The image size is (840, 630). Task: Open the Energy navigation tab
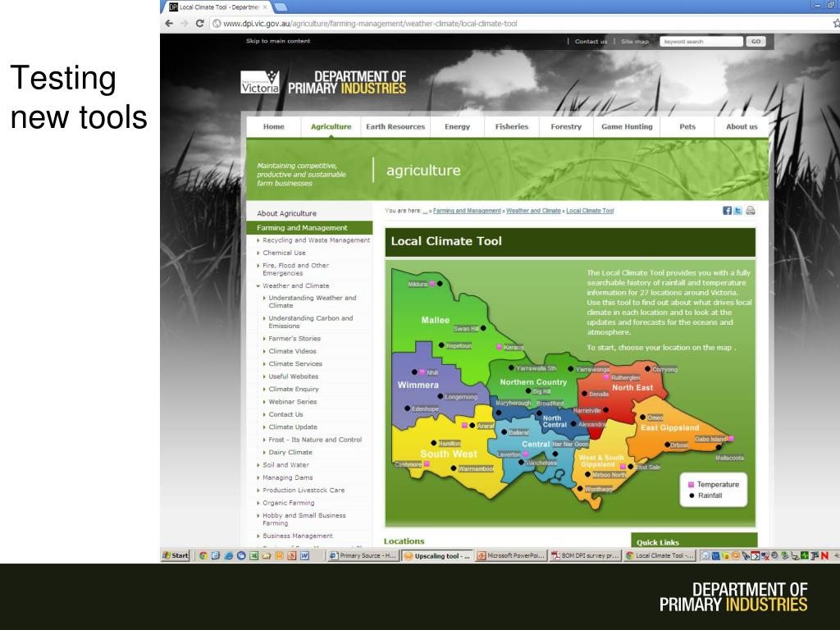coord(457,127)
